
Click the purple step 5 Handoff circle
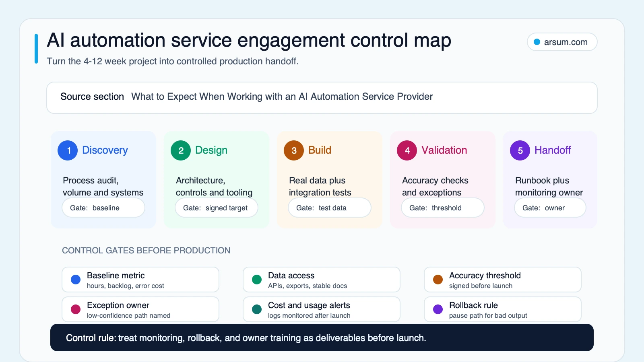pyautogui.click(x=520, y=150)
